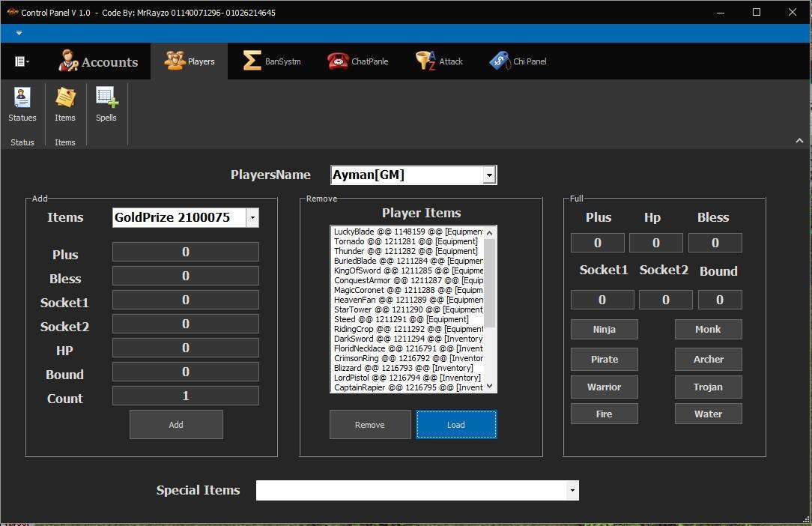Select HeavenFan item in the list
The height and width of the screenshot is (526, 812).
[x=407, y=300]
